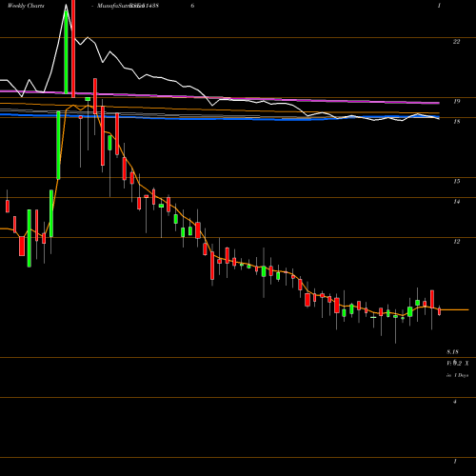476x476 pixels.
Task: Click the MunafaSutra label at top
Action: (x=121, y=6)
